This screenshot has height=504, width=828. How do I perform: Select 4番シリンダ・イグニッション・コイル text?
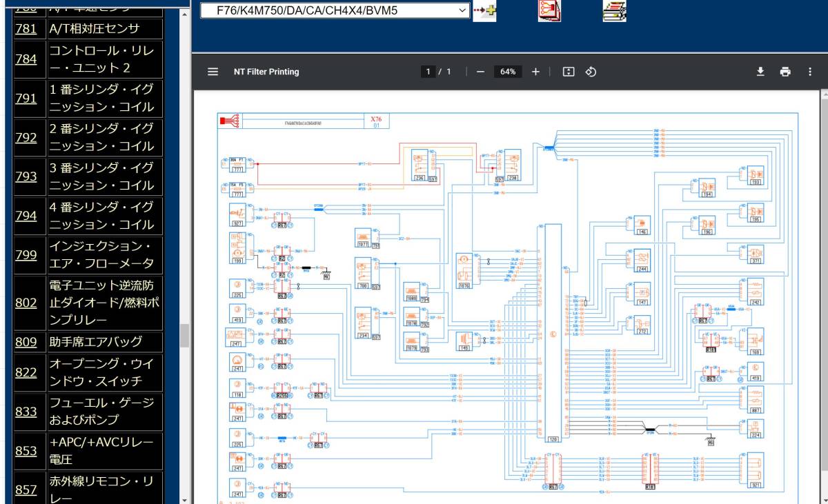pos(101,216)
